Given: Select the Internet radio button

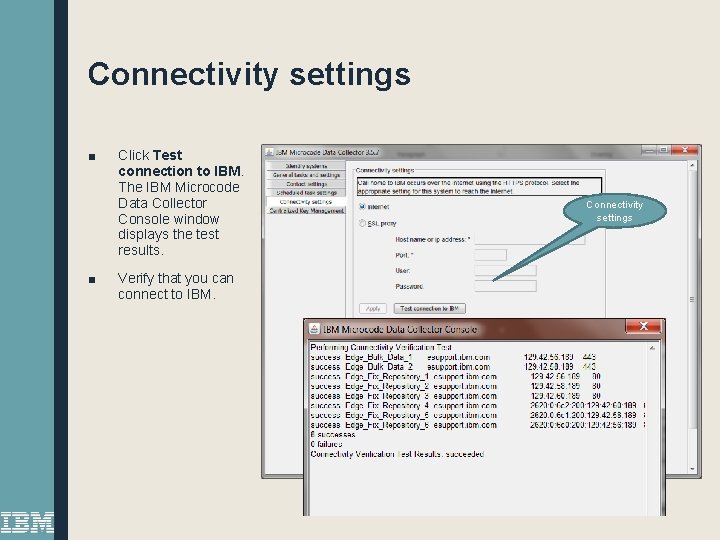Looking at the screenshot, I should coord(362,207).
